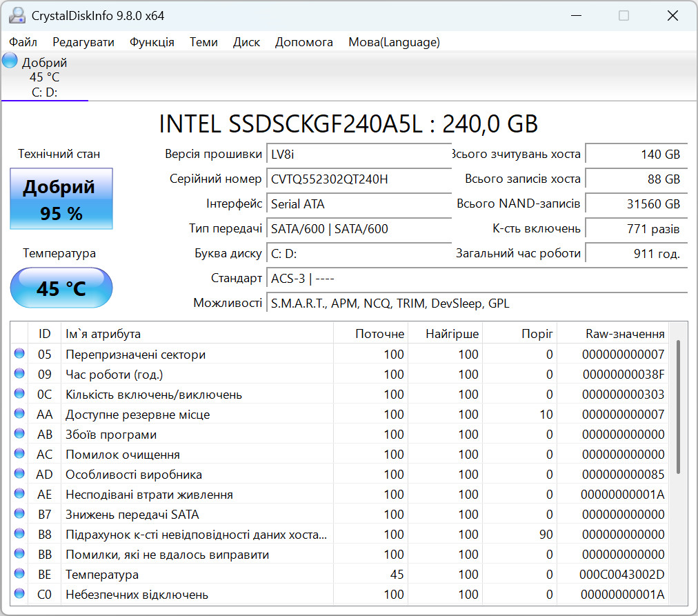The height and width of the screenshot is (616, 698).
Task: Select the Помилки, які не вдалось виправити row
Action: tap(341, 555)
